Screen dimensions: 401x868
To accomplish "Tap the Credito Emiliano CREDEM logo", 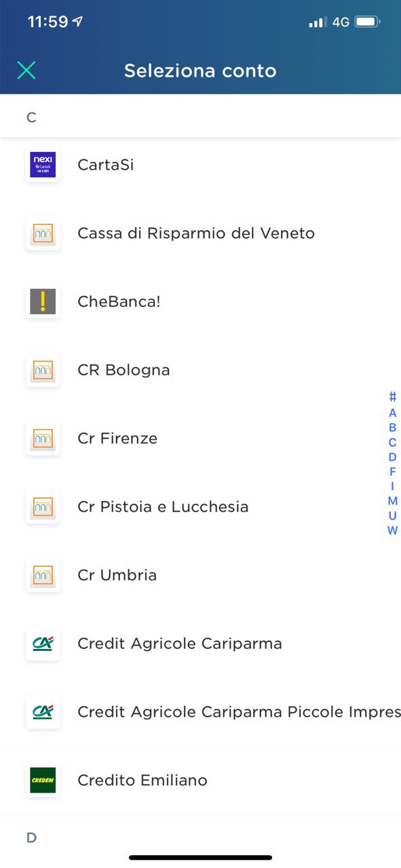I will [43, 780].
